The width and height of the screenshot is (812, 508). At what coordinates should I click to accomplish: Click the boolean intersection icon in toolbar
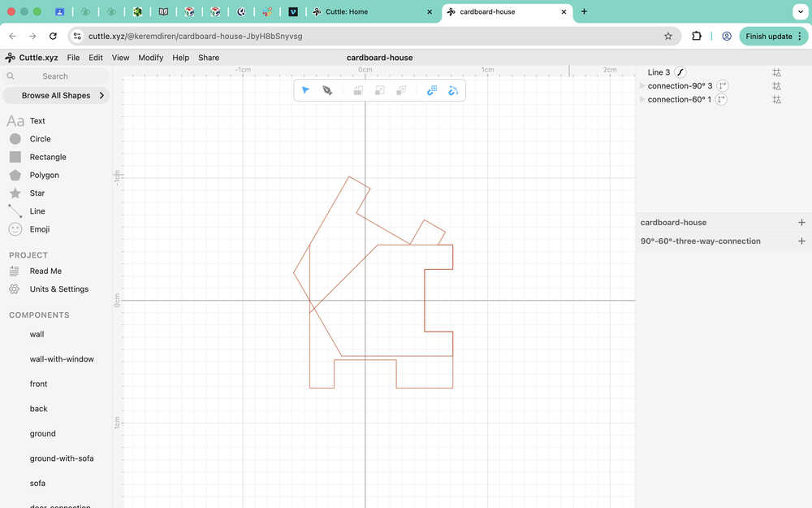[x=379, y=91]
